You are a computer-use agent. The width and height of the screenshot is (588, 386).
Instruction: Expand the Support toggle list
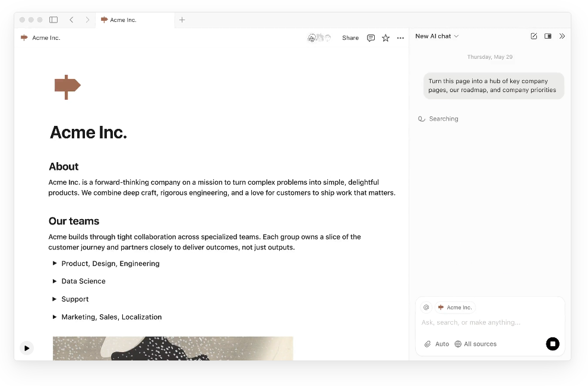(x=55, y=299)
